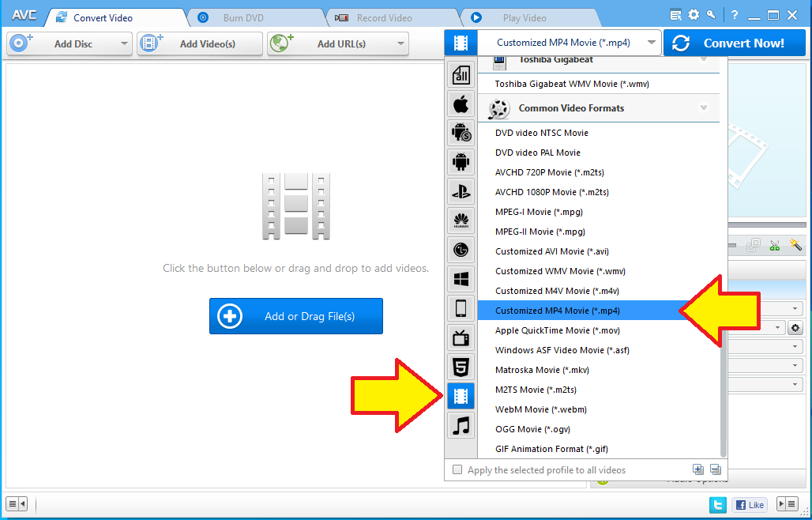This screenshot has width=812, height=520.
Task: Select AVCHD 1080P Movie (*.m2ts)
Action: pos(598,191)
